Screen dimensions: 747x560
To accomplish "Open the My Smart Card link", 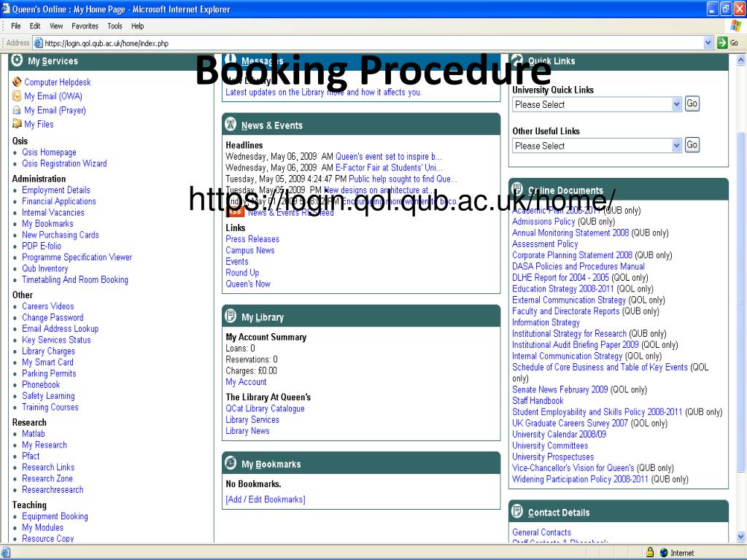I will pos(47,362).
